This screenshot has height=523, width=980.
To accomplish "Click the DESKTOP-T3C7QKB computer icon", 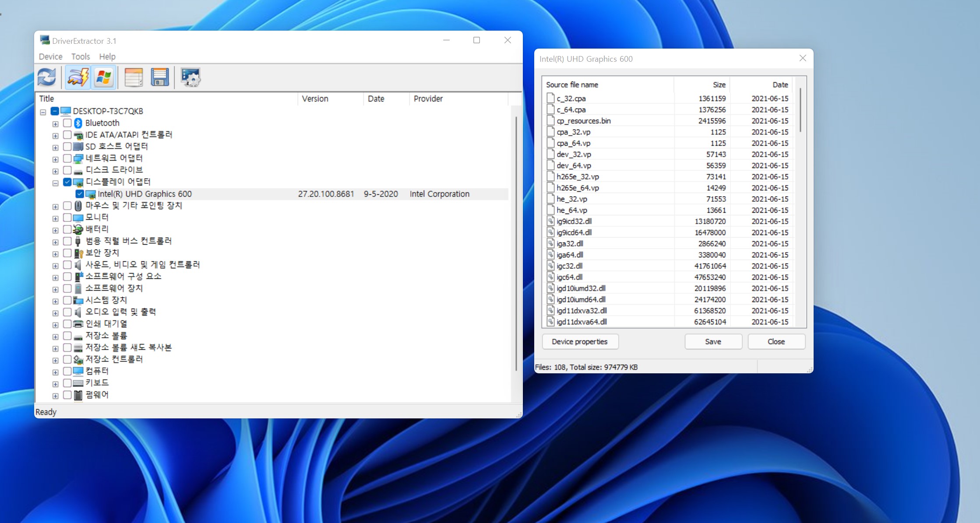I will pyautogui.click(x=66, y=111).
